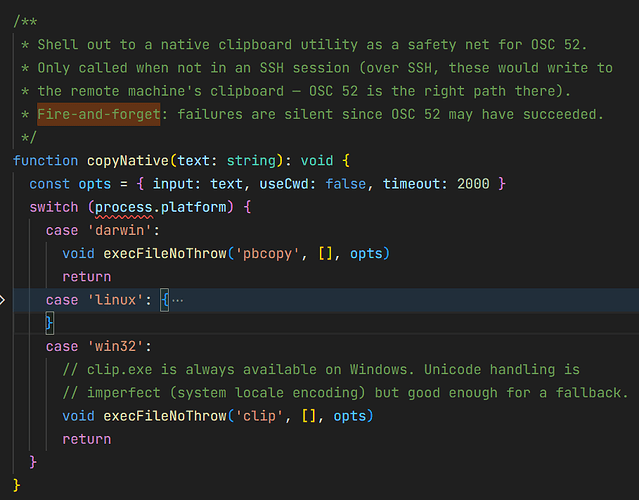Click the 'linux' case string
The width and height of the screenshot is (639, 500).
[115, 300]
